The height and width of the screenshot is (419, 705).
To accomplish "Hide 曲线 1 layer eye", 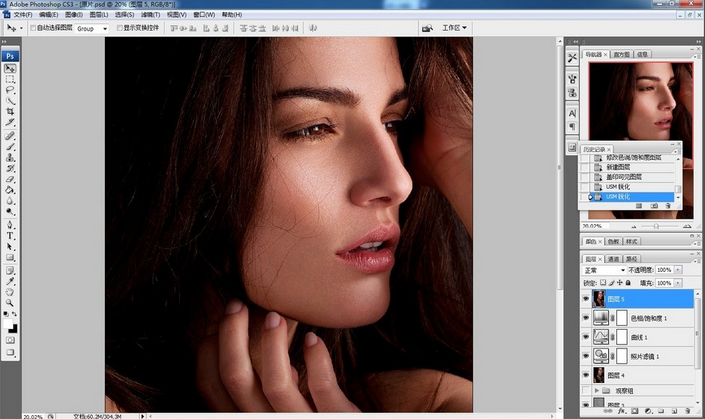I will point(586,337).
